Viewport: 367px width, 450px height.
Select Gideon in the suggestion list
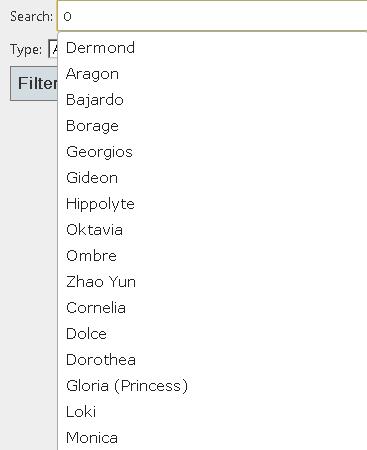pos(212,178)
